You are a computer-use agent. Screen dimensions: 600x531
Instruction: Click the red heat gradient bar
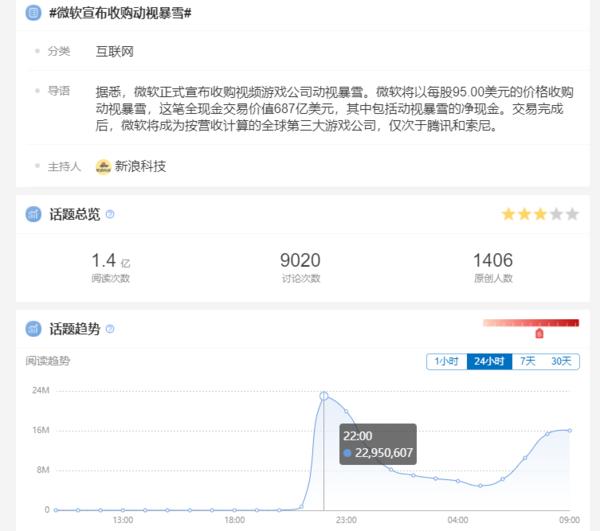pyautogui.click(x=531, y=323)
